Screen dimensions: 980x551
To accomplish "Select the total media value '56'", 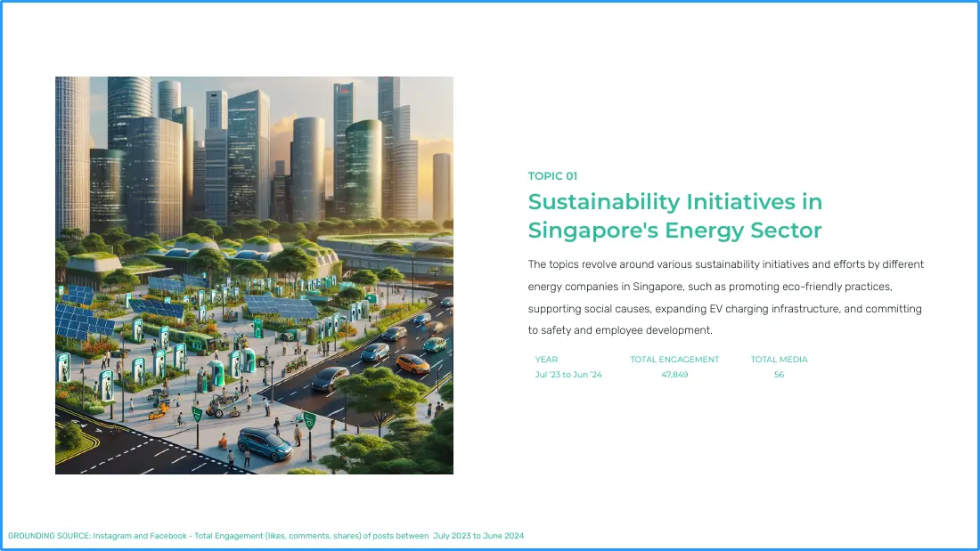I will [x=779, y=375].
